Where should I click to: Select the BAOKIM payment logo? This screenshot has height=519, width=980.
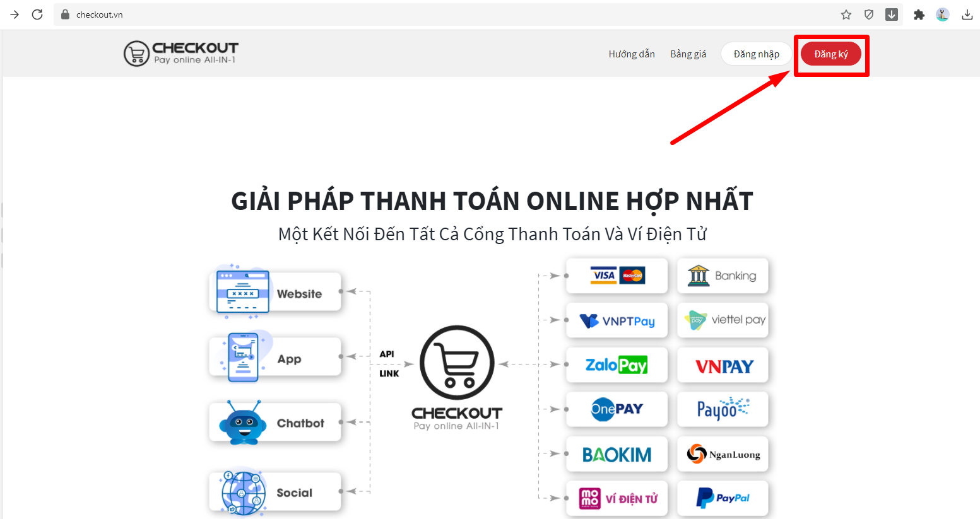pyautogui.click(x=617, y=454)
